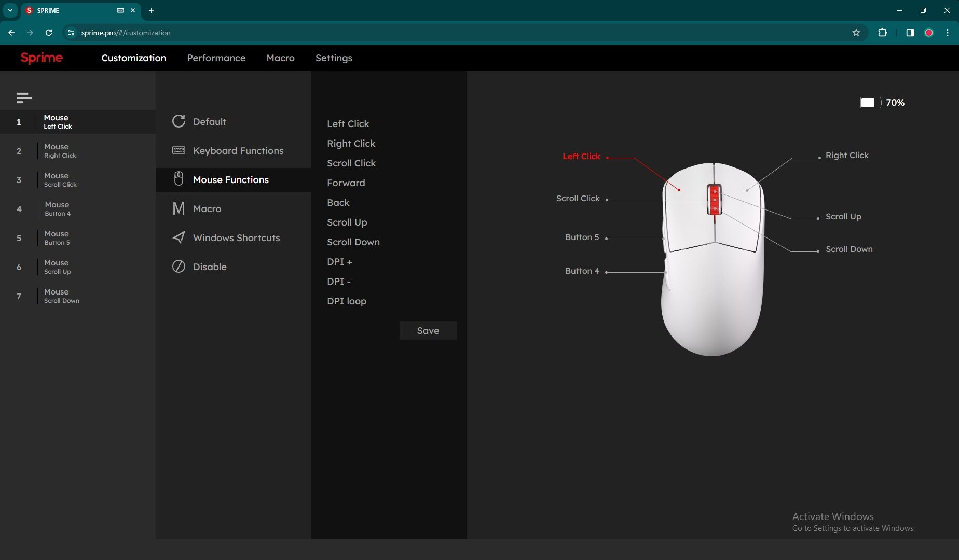Image resolution: width=959 pixels, height=560 pixels.
Task: Choose DPI + from function list
Action: coord(339,261)
